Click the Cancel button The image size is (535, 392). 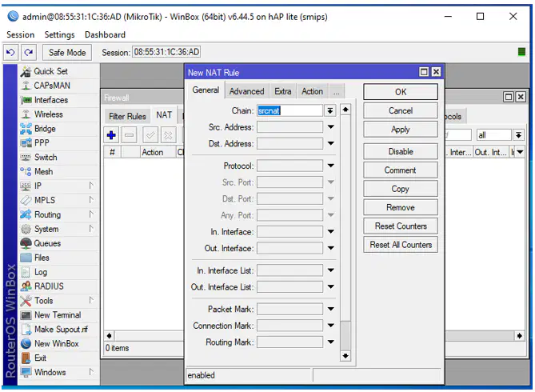point(401,111)
